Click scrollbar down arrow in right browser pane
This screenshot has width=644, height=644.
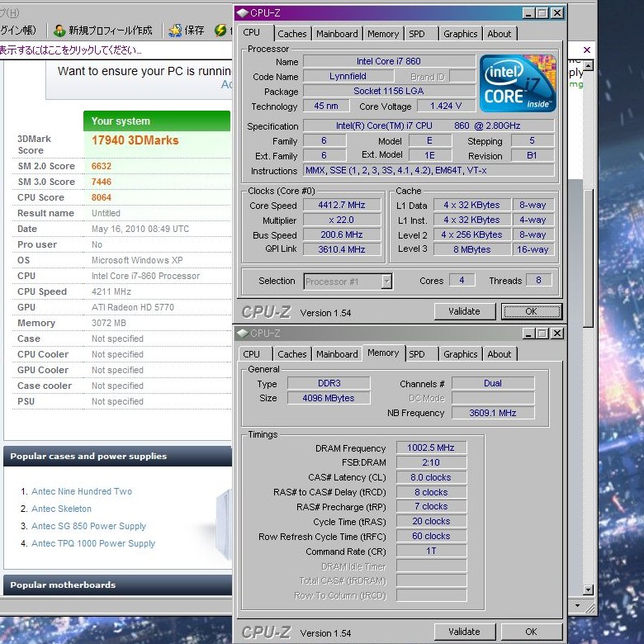pyautogui.click(x=588, y=590)
